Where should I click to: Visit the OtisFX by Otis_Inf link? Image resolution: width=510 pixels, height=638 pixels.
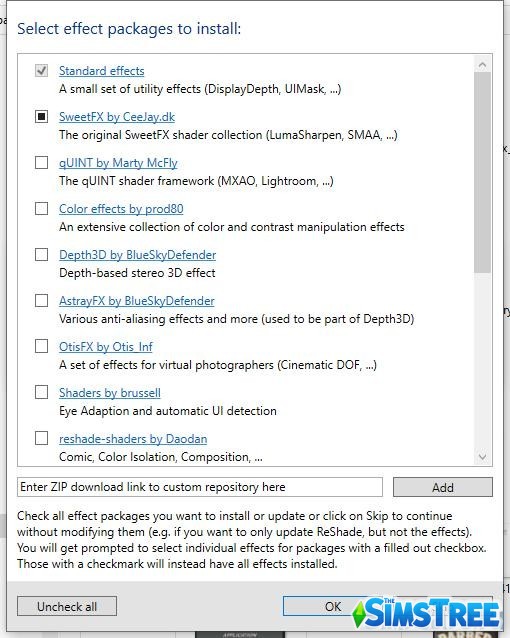click(x=106, y=347)
